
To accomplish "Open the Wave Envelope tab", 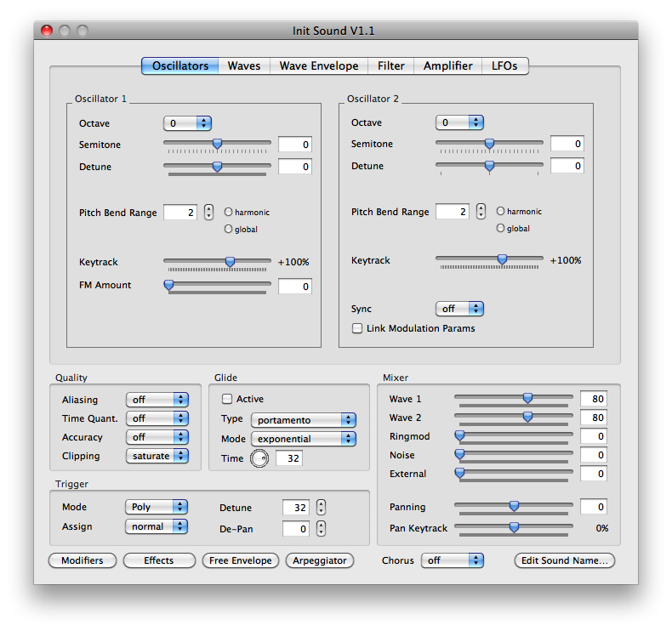I will tap(319, 66).
